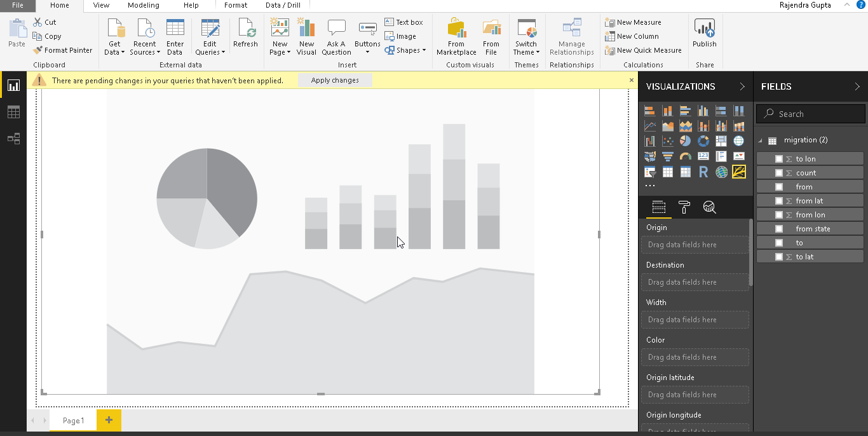The width and height of the screenshot is (868, 436).
Task: Collapse the Fields pane
Action: coord(857,86)
